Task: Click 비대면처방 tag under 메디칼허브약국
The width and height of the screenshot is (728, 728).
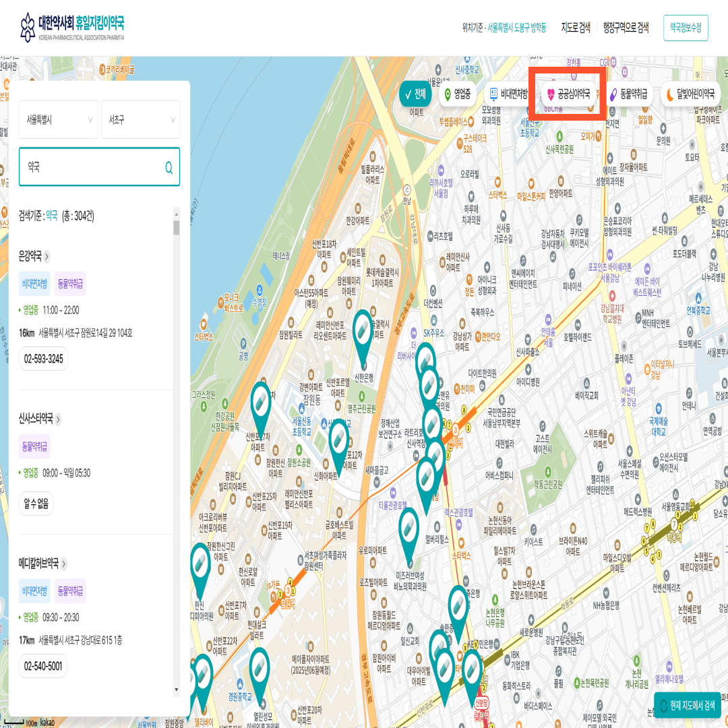Action: pyautogui.click(x=35, y=591)
